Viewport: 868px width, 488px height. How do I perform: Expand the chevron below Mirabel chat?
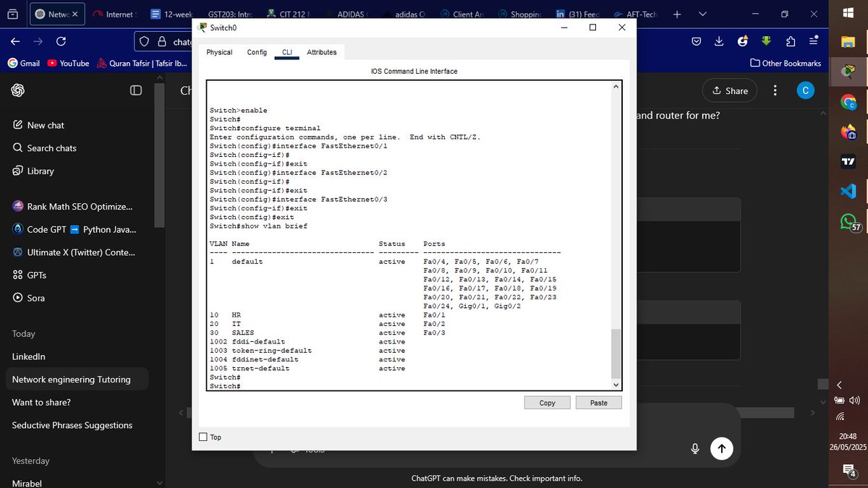click(x=159, y=481)
